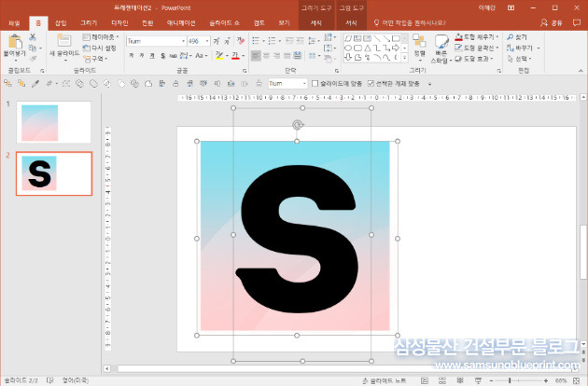This screenshot has width=588, height=386.
Task: Click the numbered list icon
Action: [274, 40]
